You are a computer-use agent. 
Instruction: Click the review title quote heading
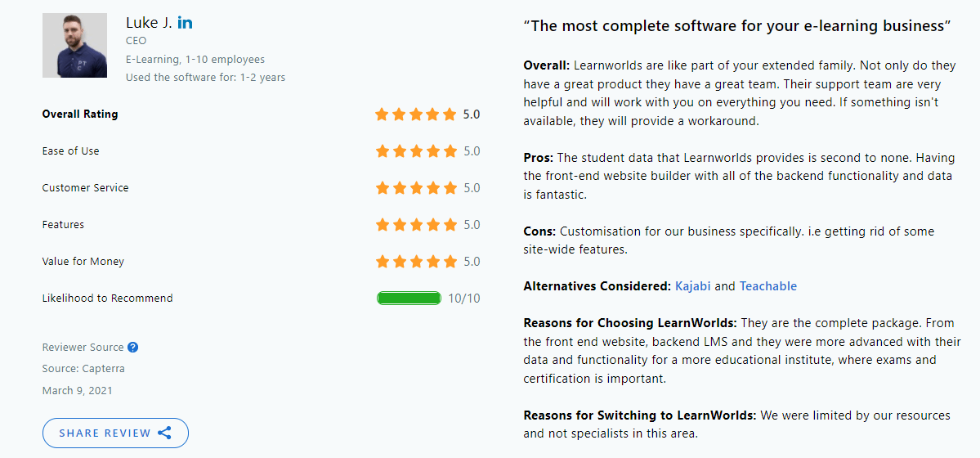737,26
